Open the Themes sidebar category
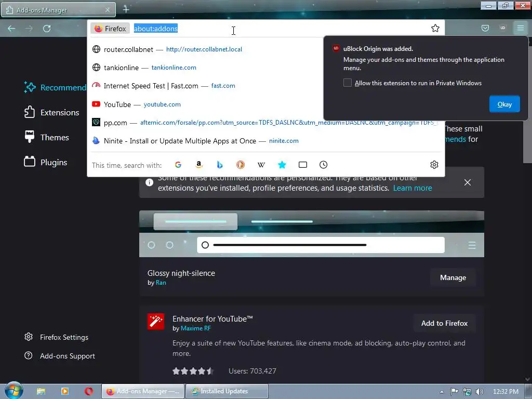 pyautogui.click(x=46, y=137)
